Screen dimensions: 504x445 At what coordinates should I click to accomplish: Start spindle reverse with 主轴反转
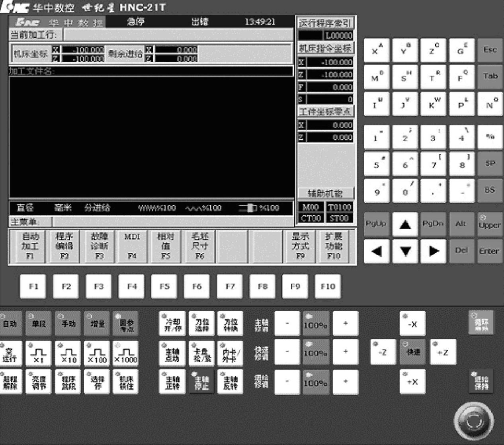[231, 382]
